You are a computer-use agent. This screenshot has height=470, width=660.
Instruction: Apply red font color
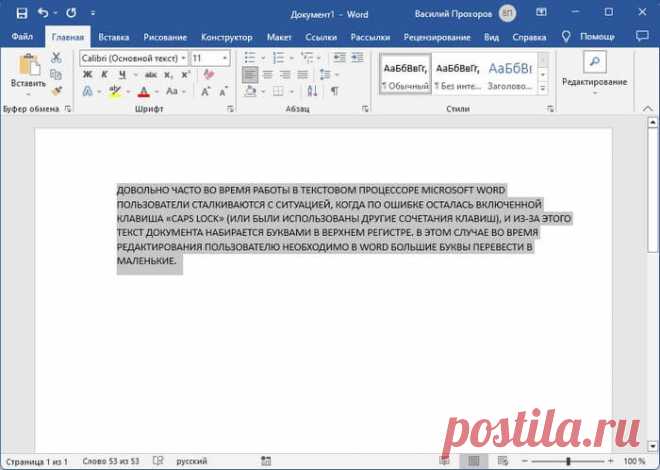144,91
